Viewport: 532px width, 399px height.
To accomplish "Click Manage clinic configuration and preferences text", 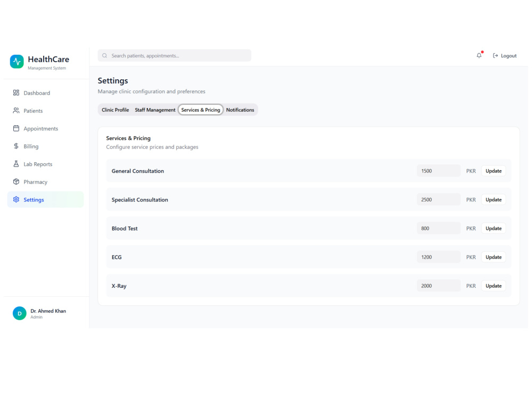I will point(151,92).
